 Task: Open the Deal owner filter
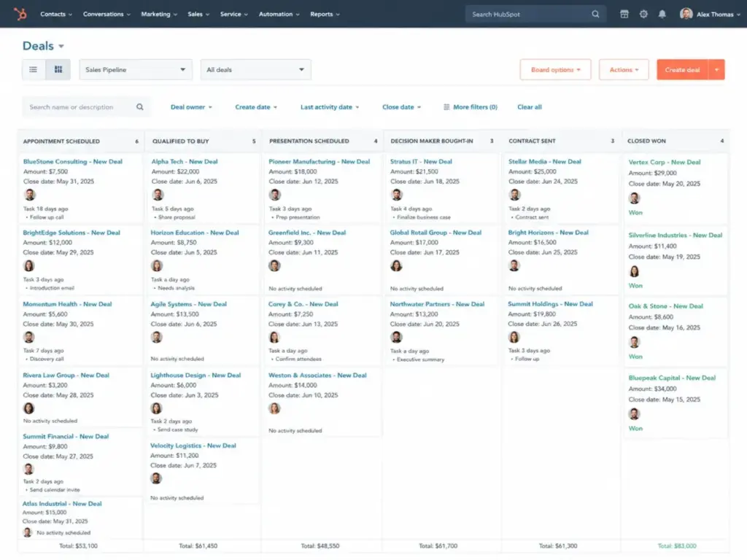pyautogui.click(x=192, y=107)
